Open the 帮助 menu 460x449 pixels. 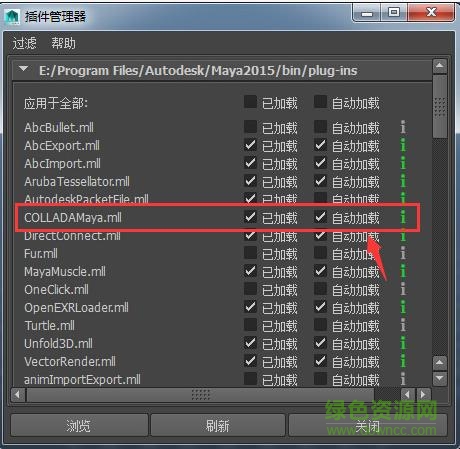click(x=63, y=43)
